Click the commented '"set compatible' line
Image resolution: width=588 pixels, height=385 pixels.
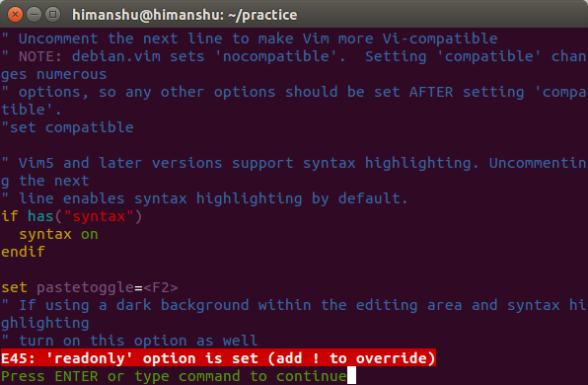tap(67, 127)
